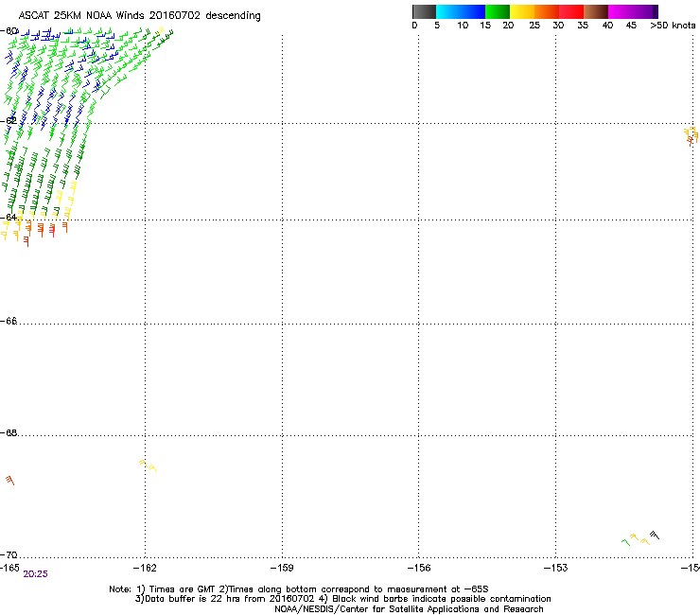Click the -165 longitude axis label
Image resolution: width=700 pixels, height=615 pixels.
[x=9, y=567]
